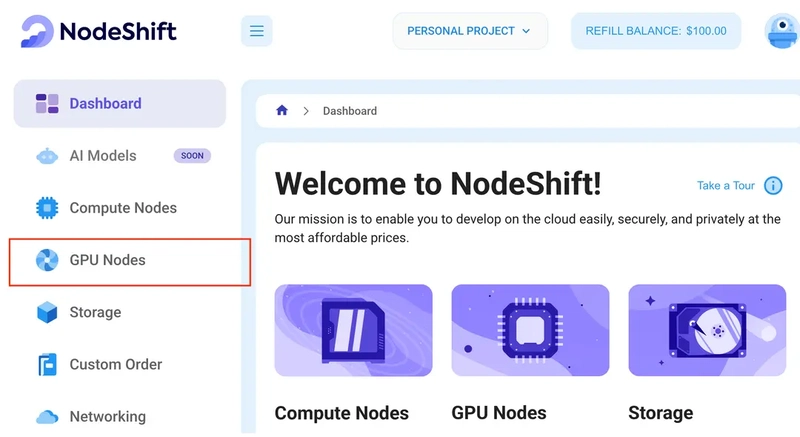Viewport: 800px width, 437px height.
Task: Open the Personal Project dropdown
Action: click(470, 31)
